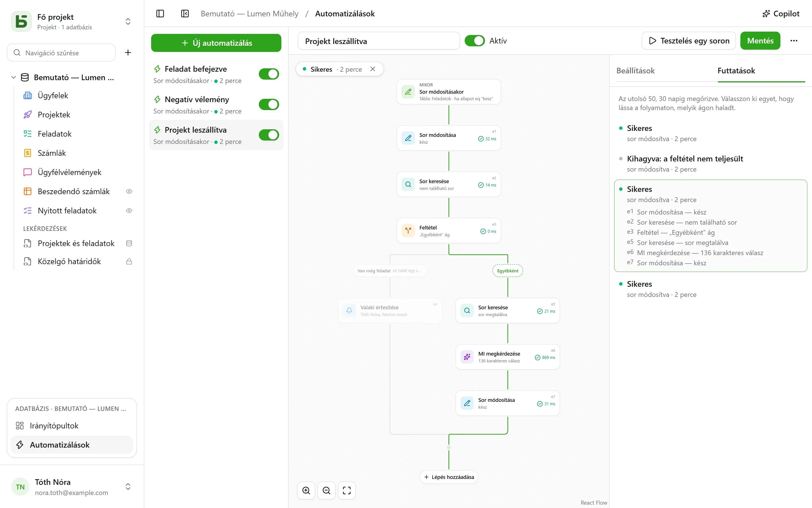
Task: Click Új automatizálás button
Action: click(216, 43)
